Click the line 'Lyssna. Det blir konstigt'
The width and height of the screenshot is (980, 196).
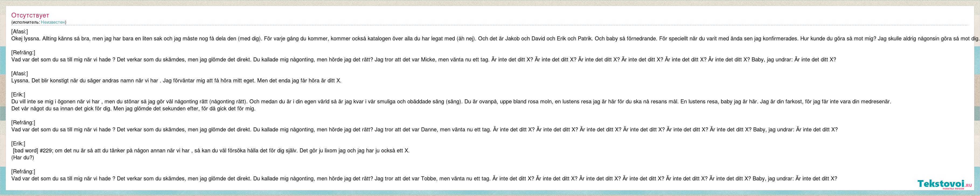click(x=176, y=81)
